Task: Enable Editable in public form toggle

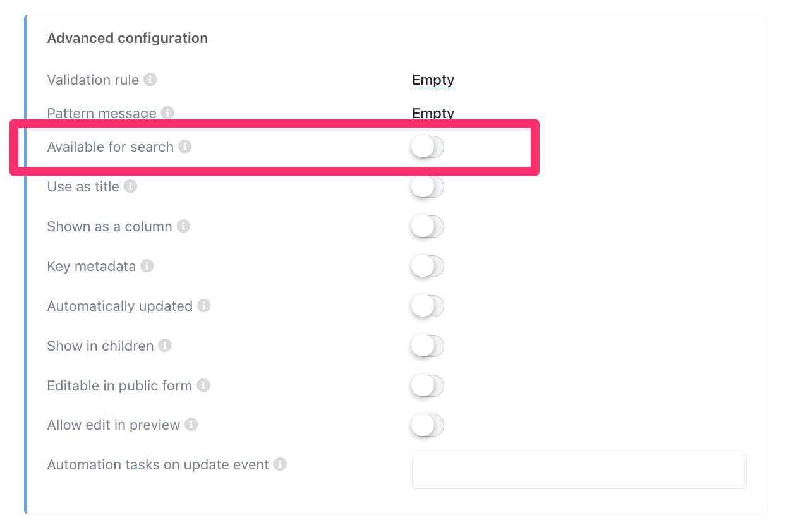Action: click(x=427, y=386)
